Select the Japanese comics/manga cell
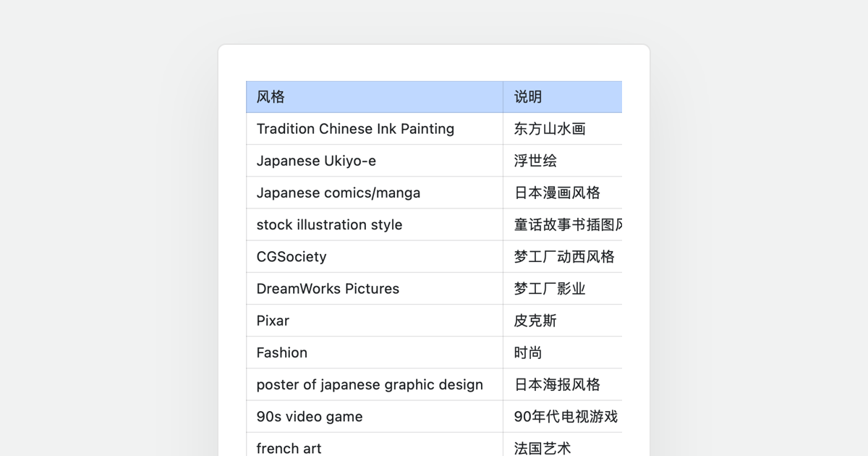The width and height of the screenshot is (868, 456). (338, 193)
